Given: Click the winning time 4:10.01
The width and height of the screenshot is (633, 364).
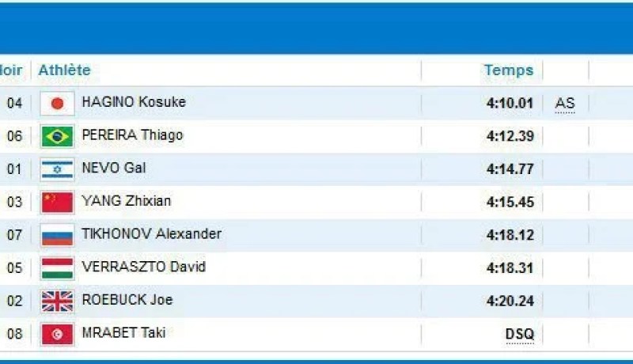Looking at the screenshot, I should tap(510, 104).
